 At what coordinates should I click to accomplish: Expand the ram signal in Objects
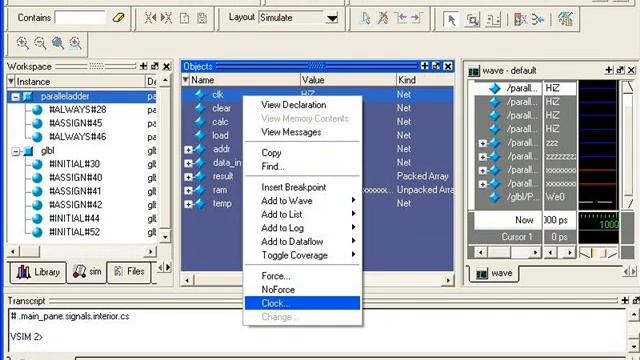click(x=188, y=191)
